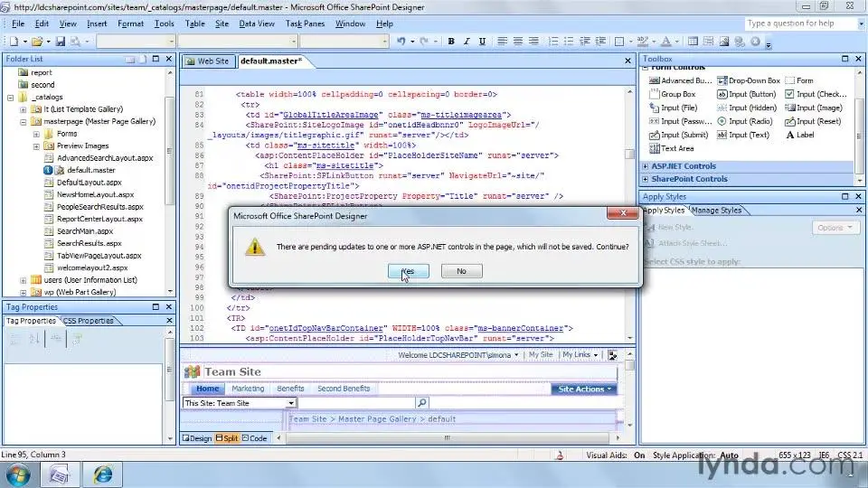Click the Open folder toolbar icon
Viewport: 868px width, 488px height.
(36, 42)
